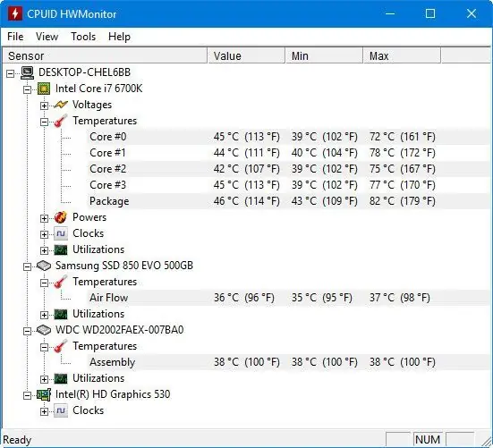Click the Voltages lightning icon

(61, 105)
